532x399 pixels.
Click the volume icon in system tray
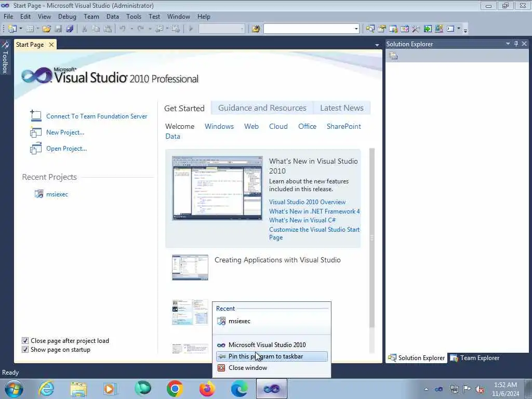click(x=480, y=389)
